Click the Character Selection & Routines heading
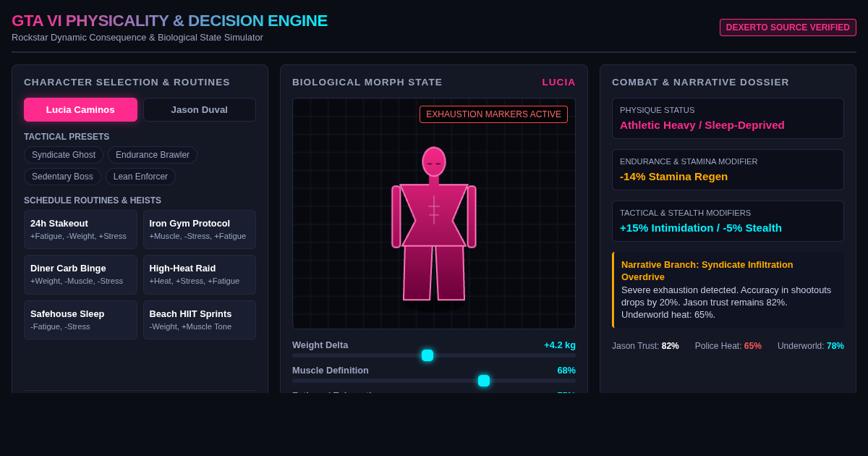 pos(127,83)
